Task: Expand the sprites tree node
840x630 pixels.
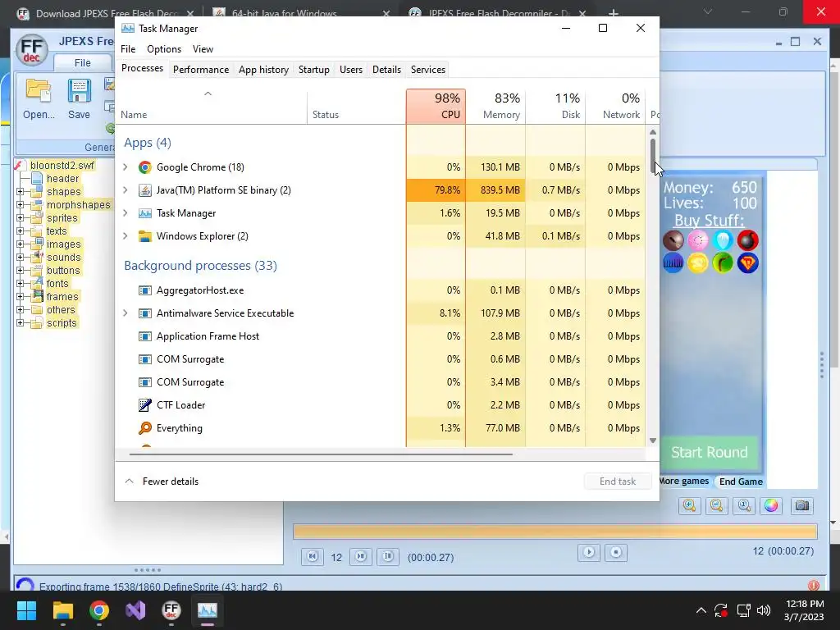Action: [21, 217]
